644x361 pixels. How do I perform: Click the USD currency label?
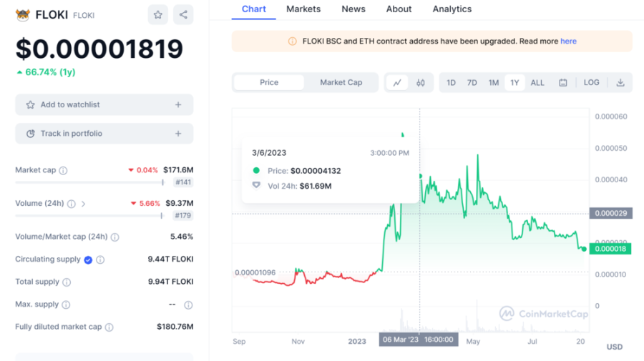point(615,347)
